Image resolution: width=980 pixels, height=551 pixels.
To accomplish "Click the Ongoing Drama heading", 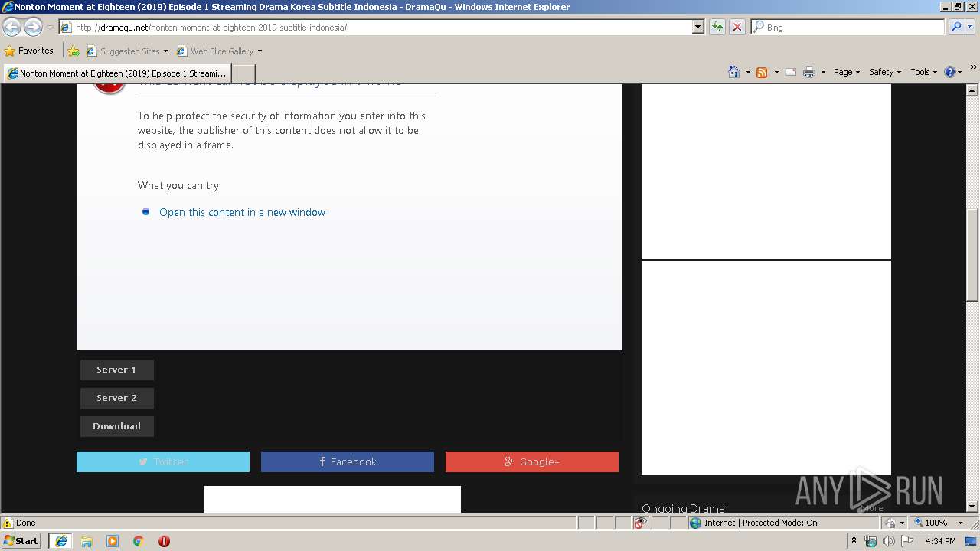I will point(683,508).
